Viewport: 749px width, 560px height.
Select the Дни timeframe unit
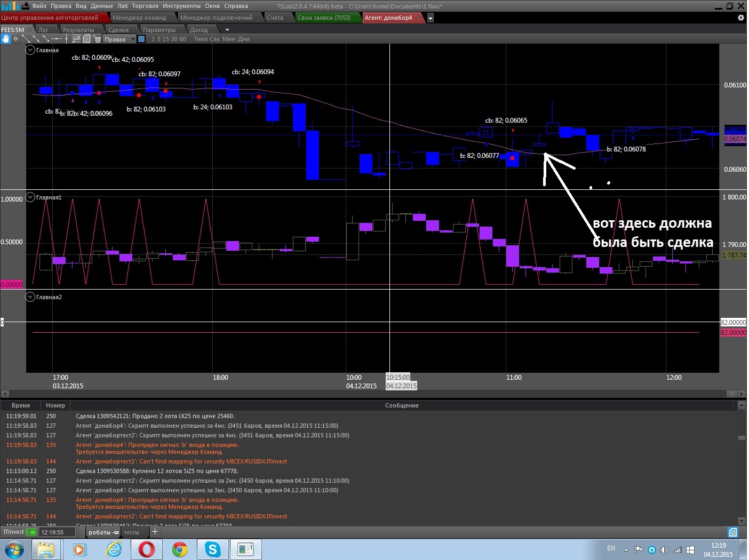point(244,39)
